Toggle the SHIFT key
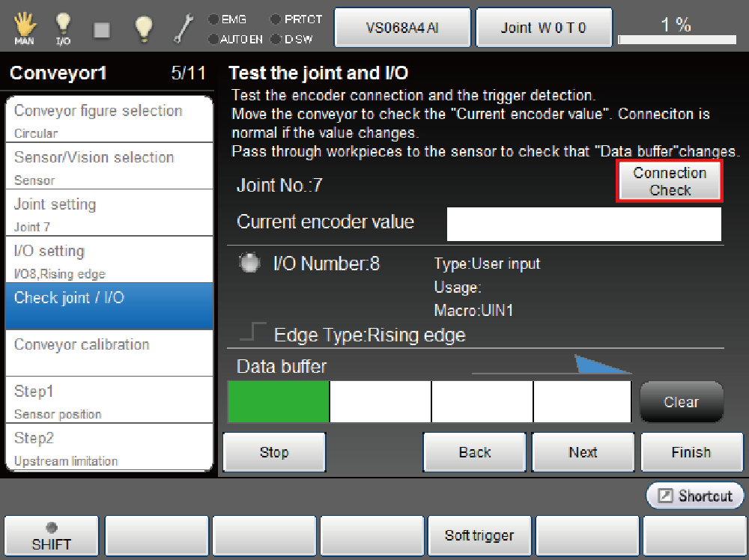The width and height of the screenshot is (749, 560). point(51,537)
